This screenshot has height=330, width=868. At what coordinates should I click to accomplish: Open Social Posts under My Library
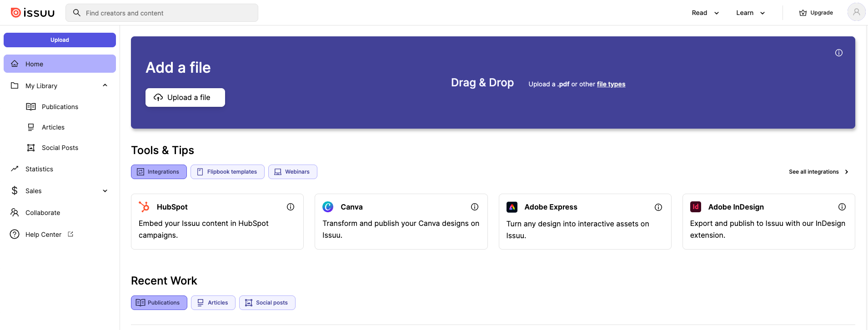[60, 148]
